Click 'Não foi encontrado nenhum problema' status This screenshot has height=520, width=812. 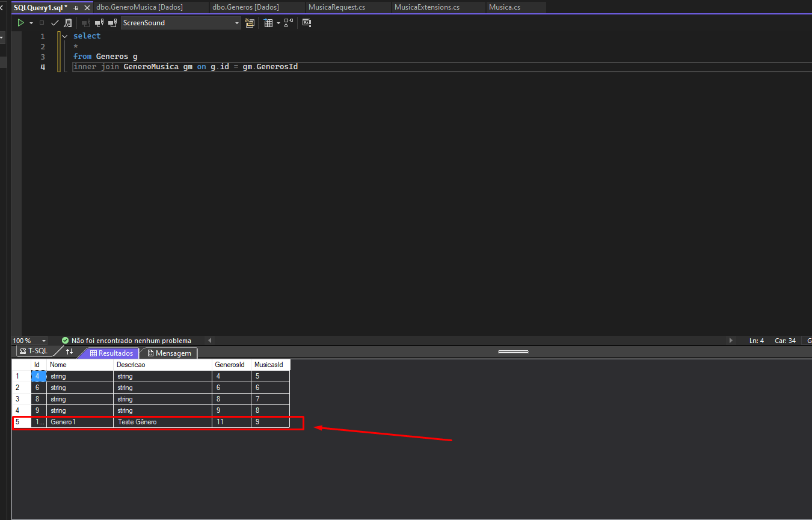coord(131,341)
